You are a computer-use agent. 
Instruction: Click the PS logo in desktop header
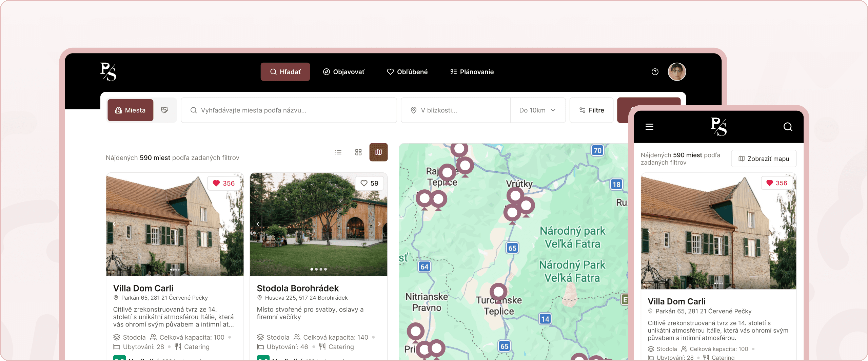(x=108, y=71)
